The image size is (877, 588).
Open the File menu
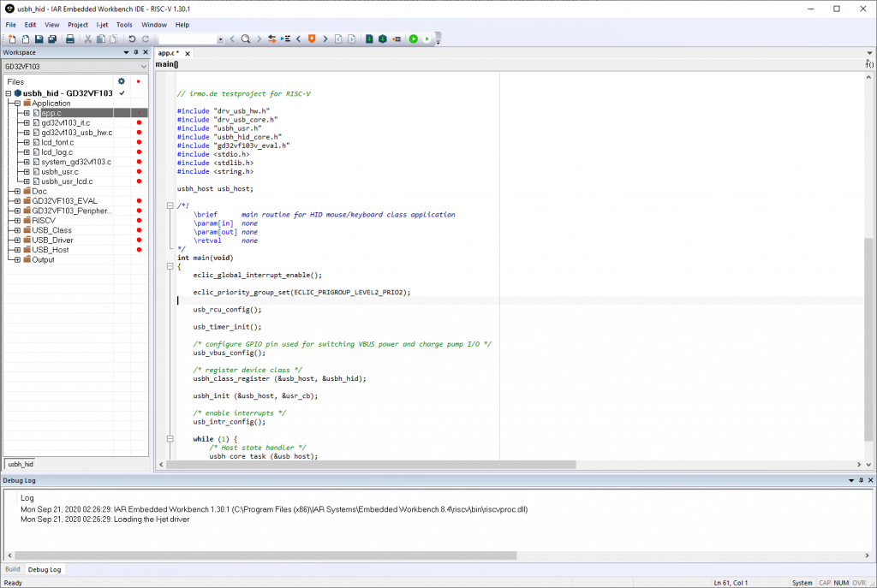click(x=10, y=25)
